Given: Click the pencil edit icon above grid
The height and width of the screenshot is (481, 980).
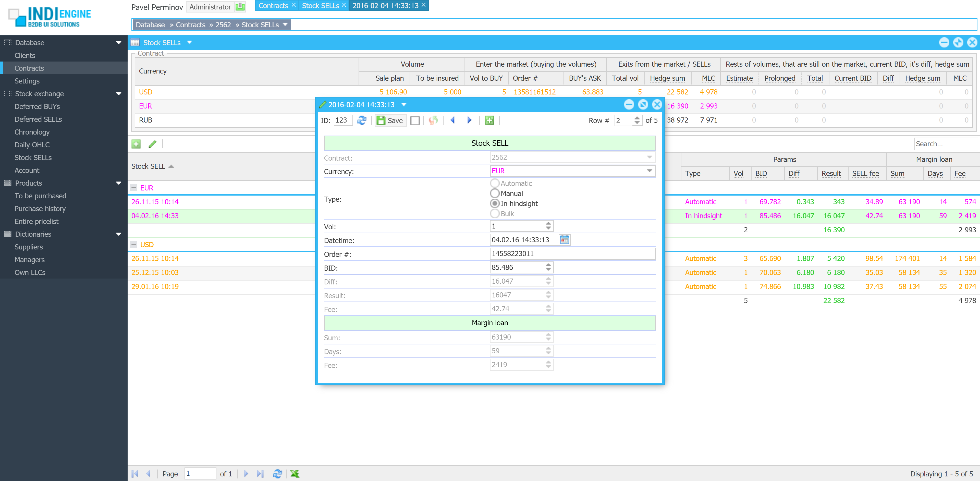Looking at the screenshot, I should (152, 144).
